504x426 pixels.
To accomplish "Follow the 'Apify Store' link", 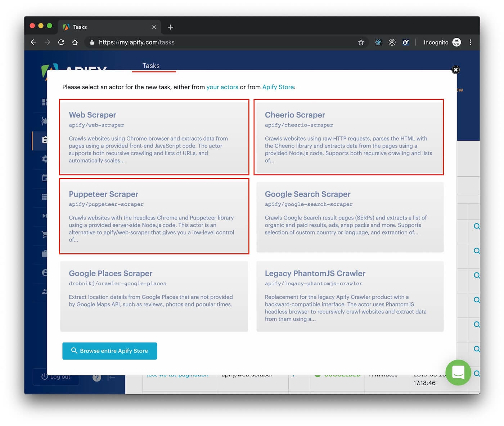I will click(278, 87).
